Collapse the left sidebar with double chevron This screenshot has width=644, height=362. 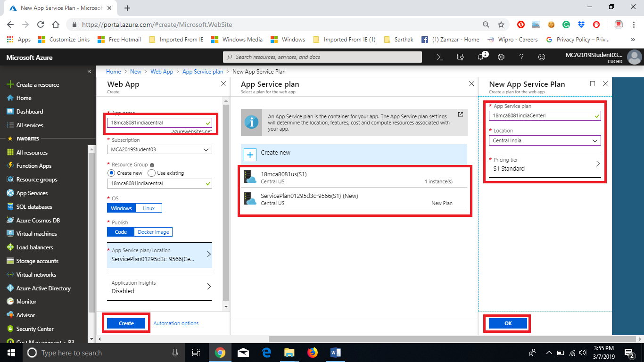tap(89, 72)
